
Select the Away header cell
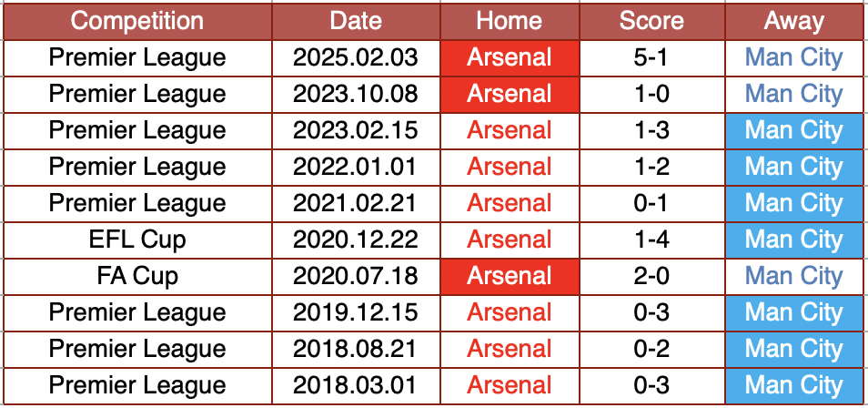(x=795, y=21)
